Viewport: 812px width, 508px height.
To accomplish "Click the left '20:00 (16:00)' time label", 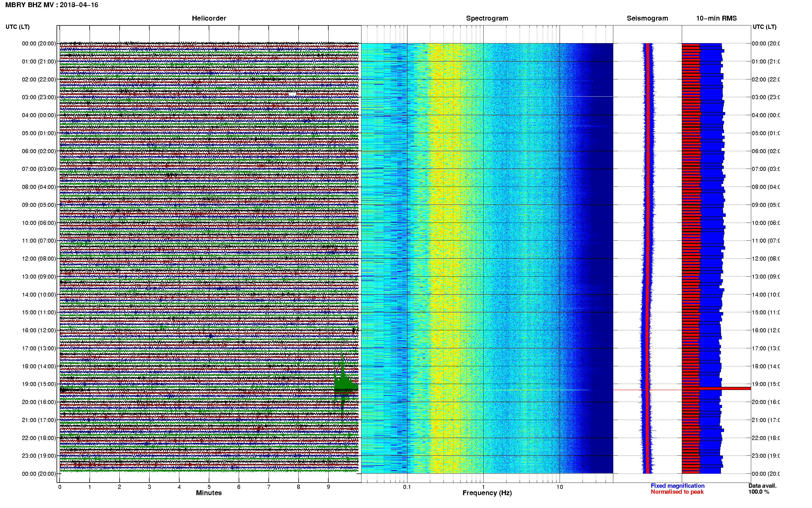I will [39, 402].
